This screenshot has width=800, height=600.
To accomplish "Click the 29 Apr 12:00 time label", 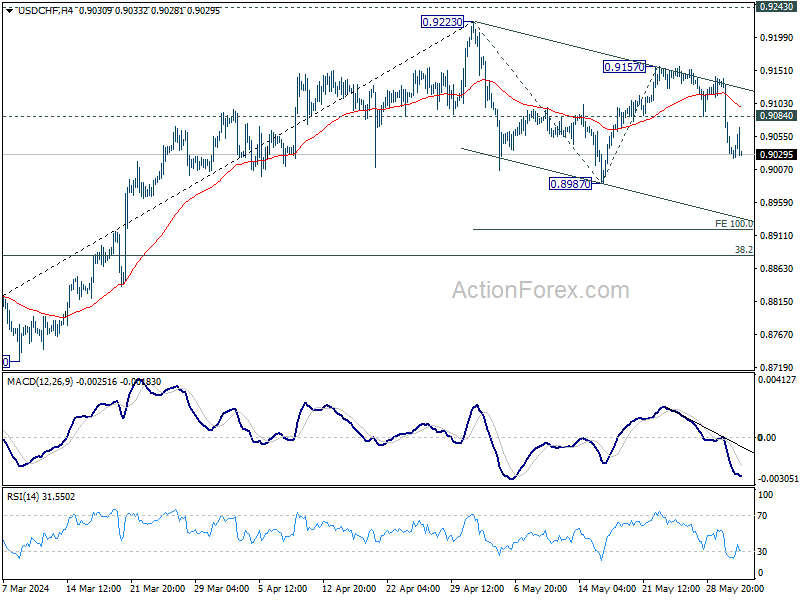I will coord(477,588).
